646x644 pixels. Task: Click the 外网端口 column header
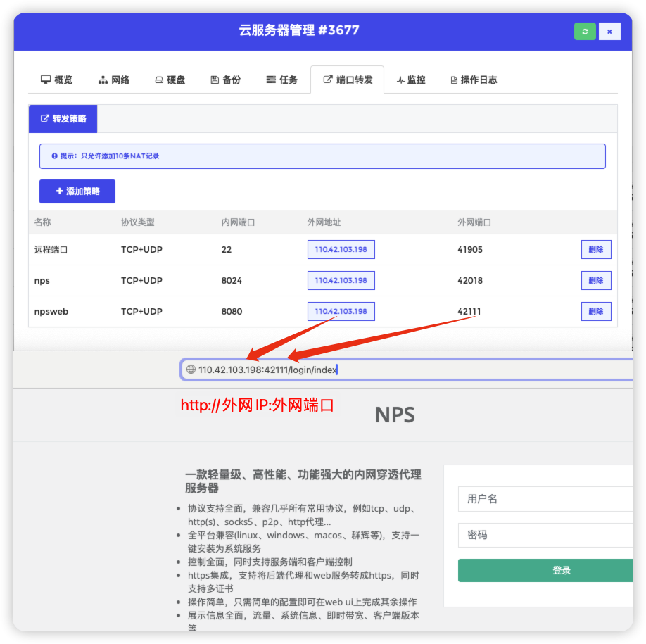(x=474, y=222)
